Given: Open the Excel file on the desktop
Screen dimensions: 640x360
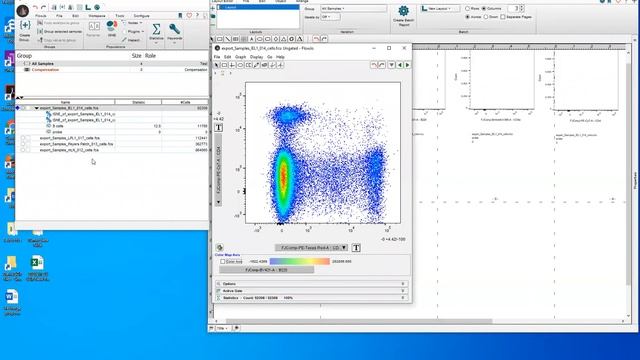Looking at the screenshot, I should [37, 262].
